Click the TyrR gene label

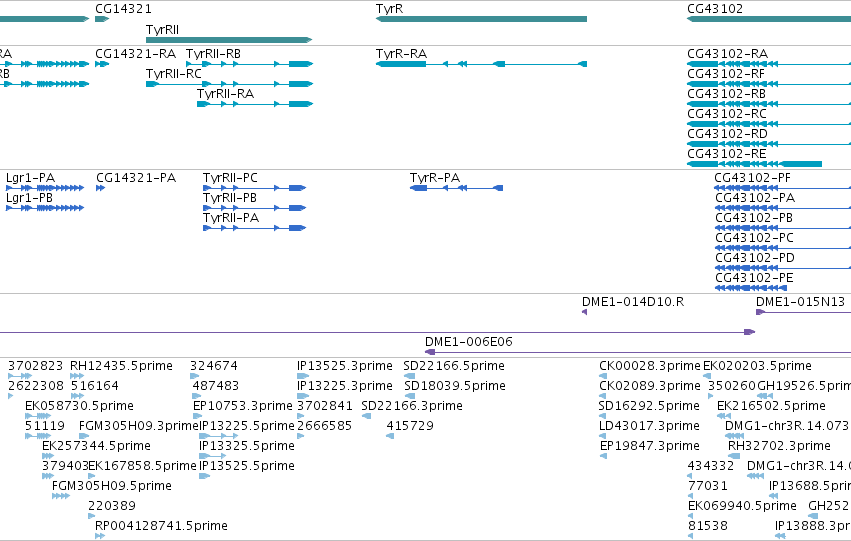pyautogui.click(x=389, y=9)
